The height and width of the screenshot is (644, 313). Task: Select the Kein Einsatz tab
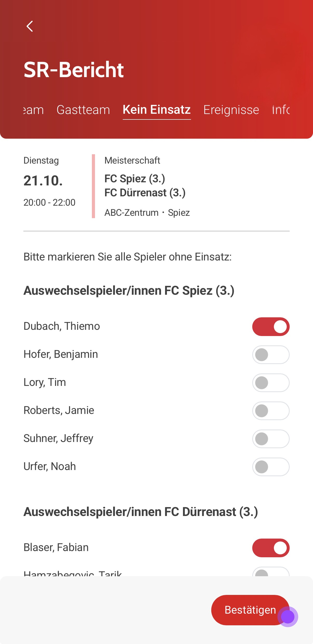pyautogui.click(x=157, y=110)
